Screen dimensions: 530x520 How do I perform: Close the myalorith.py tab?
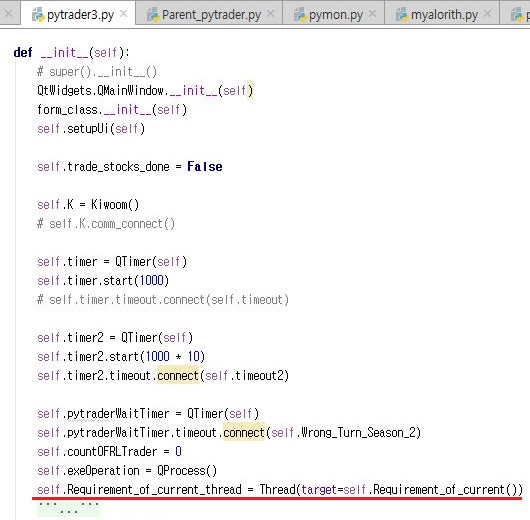(487, 14)
